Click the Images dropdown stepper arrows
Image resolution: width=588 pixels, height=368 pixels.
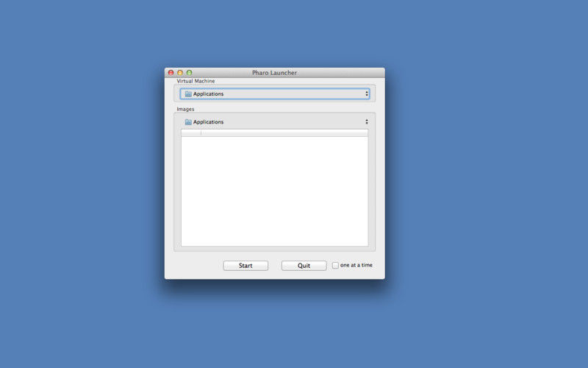367,121
